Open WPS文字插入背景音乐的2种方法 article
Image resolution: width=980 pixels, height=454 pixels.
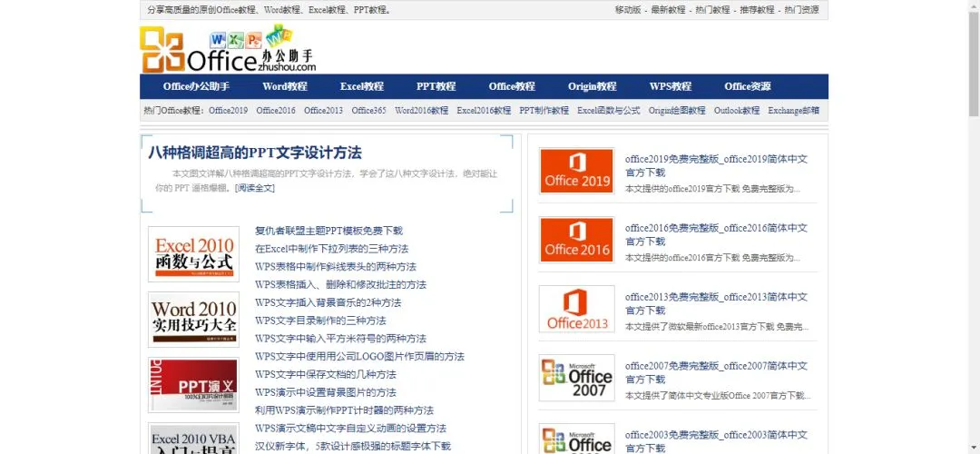[328, 303]
